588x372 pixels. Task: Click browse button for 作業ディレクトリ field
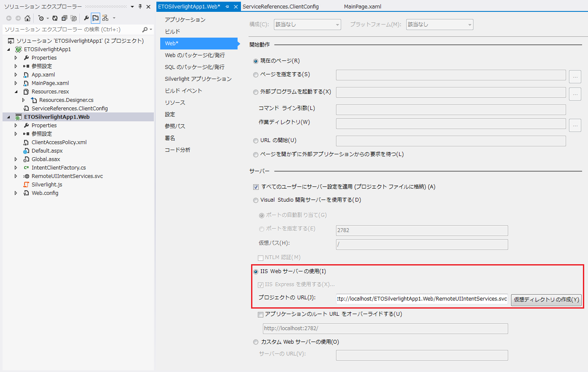[575, 125]
